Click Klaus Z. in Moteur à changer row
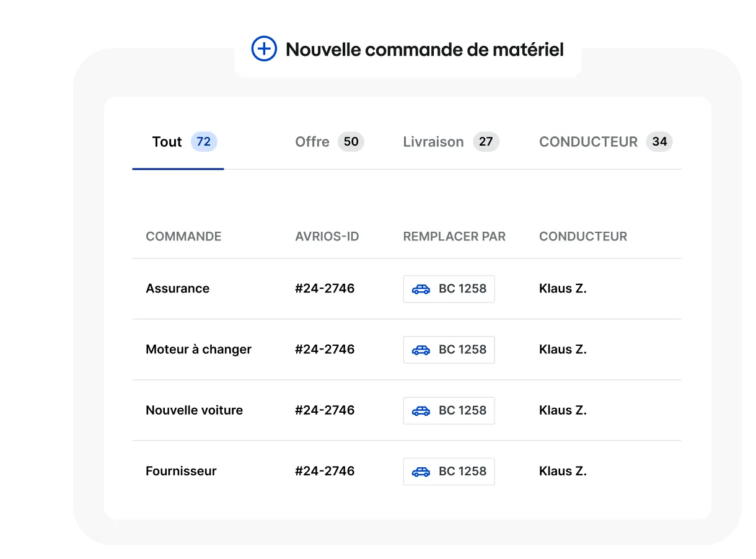The width and height of the screenshot is (756, 559). click(563, 350)
